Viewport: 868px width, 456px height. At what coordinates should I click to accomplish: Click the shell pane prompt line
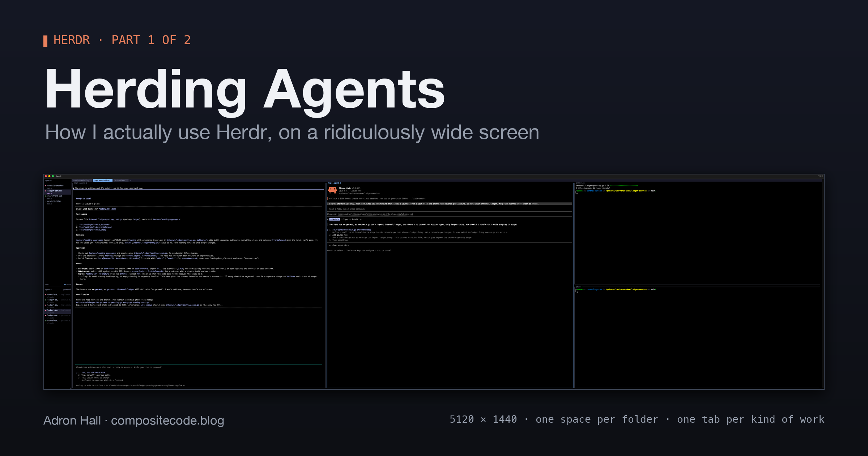[616, 290]
